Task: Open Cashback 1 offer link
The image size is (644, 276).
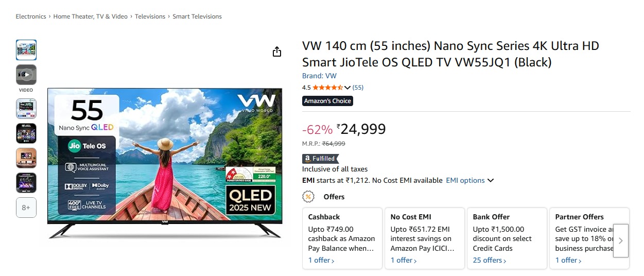Action: [321, 261]
